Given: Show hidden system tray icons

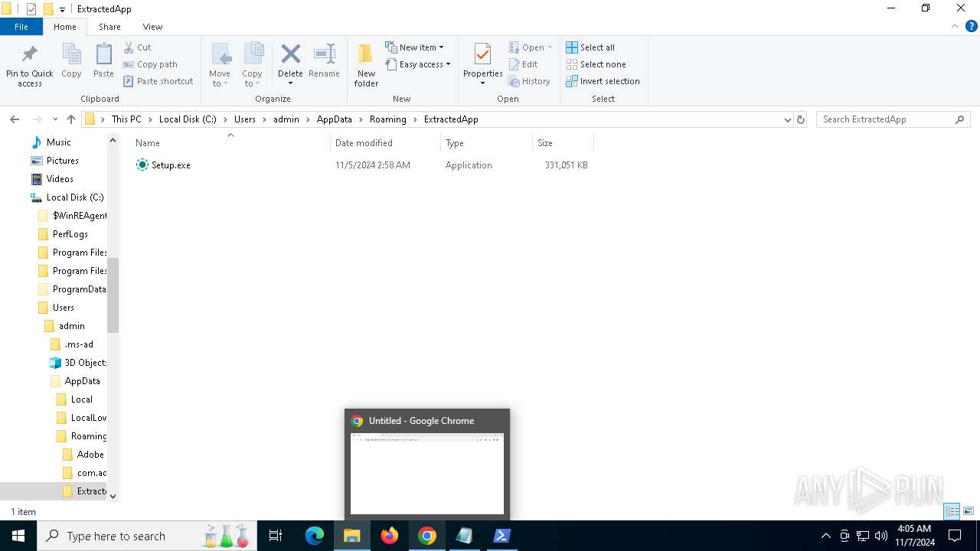Looking at the screenshot, I should [825, 536].
